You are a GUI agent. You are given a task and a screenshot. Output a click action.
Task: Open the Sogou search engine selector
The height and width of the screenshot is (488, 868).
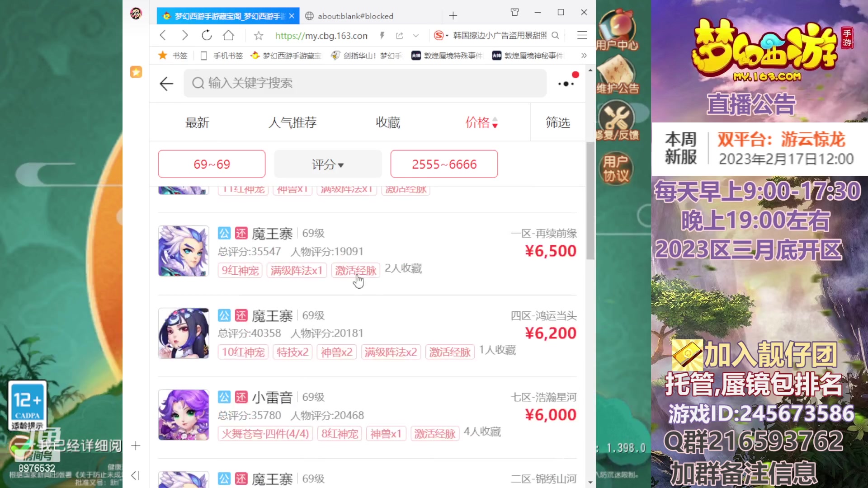pyautogui.click(x=441, y=35)
